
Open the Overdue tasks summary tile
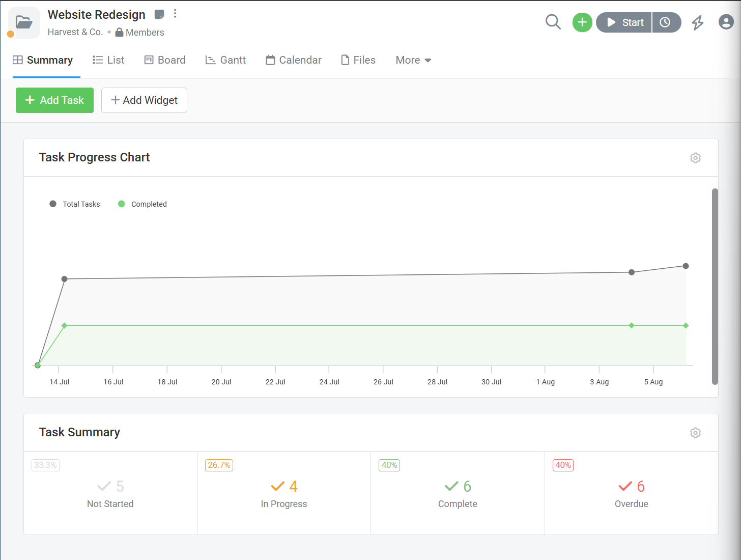(631, 493)
